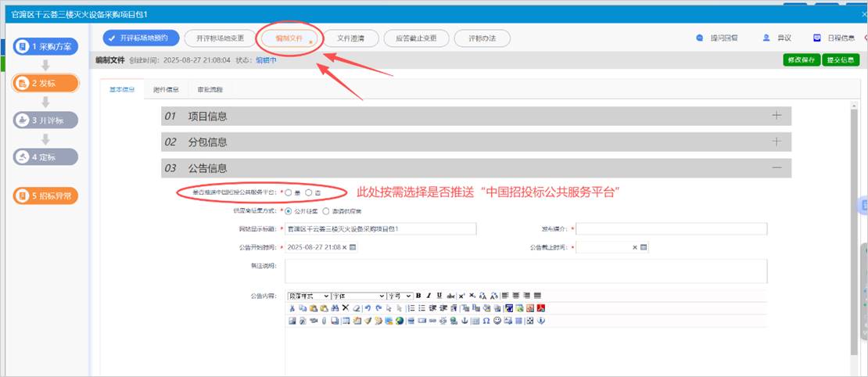The width and height of the screenshot is (868, 377).
Task: Click the Underline formatting icon
Action: [x=439, y=296]
